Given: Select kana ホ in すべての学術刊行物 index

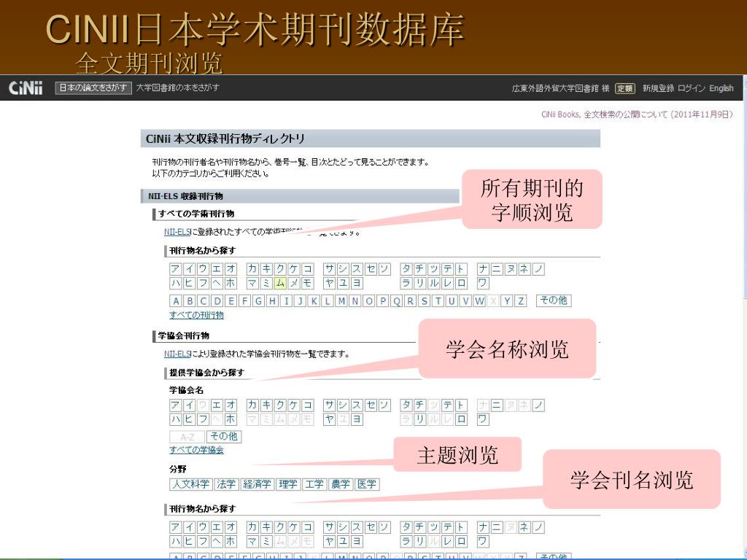Looking at the screenshot, I should pyautogui.click(x=231, y=284).
